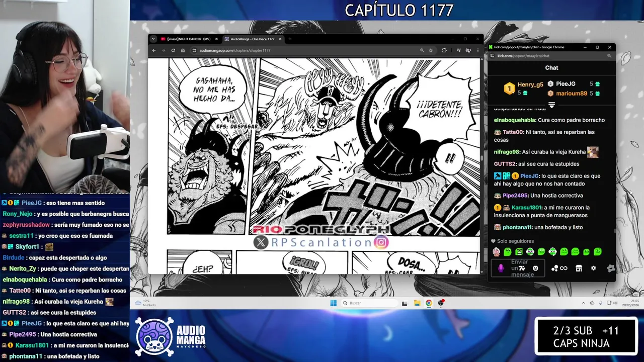The width and height of the screenshot is (644, 362).
Task: Switch to the NIGHT DANCER YouTube tab
Action: pyautogui.click(x=189, y=39)
